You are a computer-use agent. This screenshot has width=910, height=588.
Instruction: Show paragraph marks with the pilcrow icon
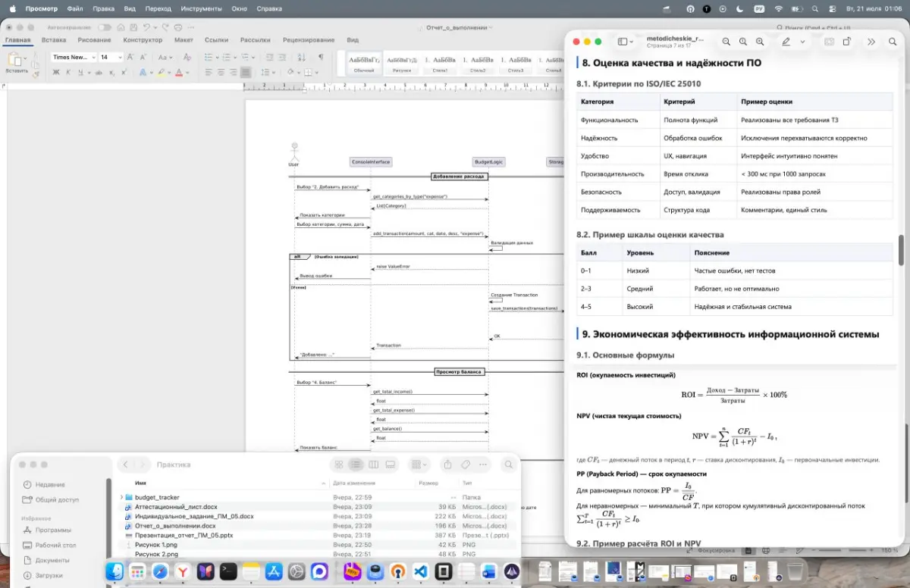321,57
